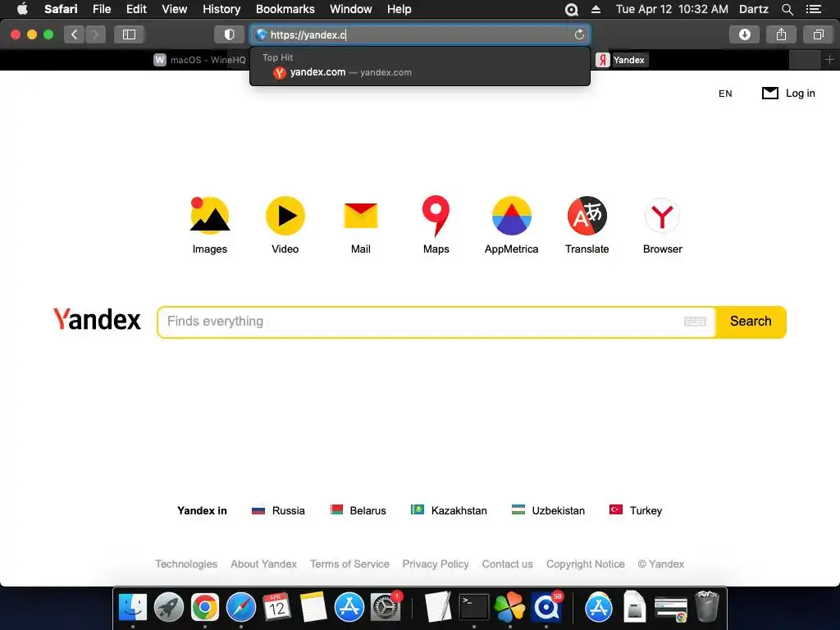Click the privacy shield icon
This screenshot has height=630, width=840.
[229, 34]
